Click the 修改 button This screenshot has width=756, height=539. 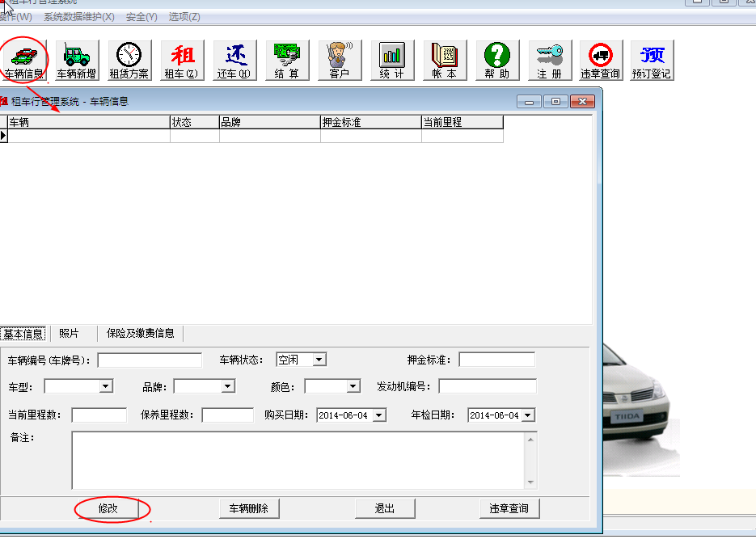pyautogui.click(x=108, y=508)
